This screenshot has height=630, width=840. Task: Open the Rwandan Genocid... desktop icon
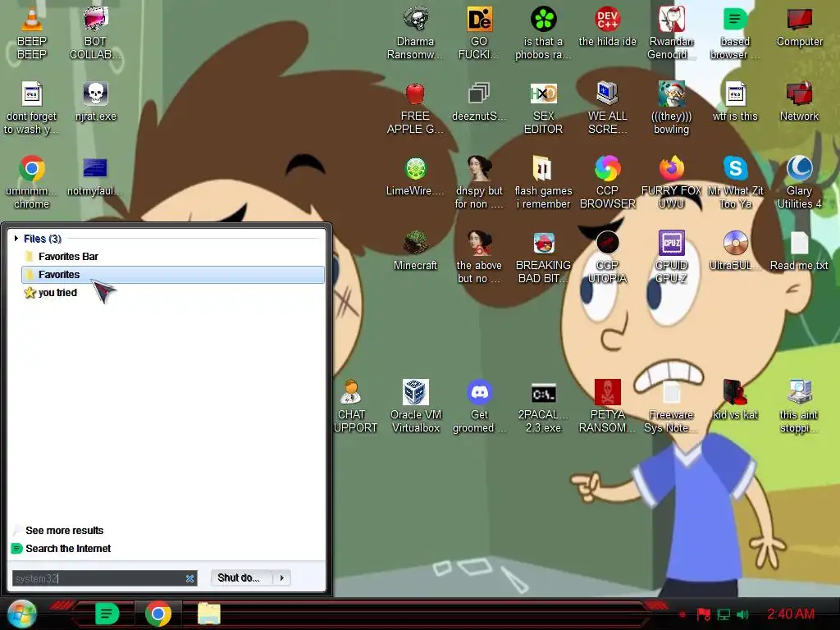pos(671,20)
